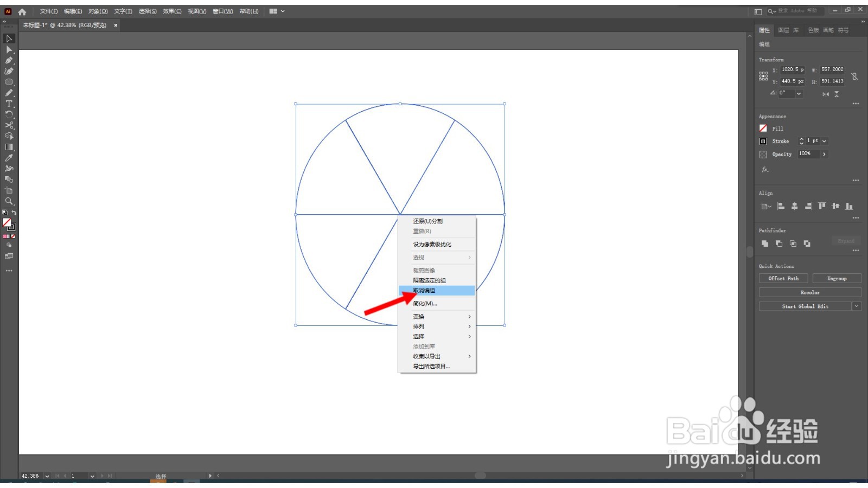The image size is (868, 488).
Task: Expand the 变换 submenu in context menu
Action: (437, 317)
